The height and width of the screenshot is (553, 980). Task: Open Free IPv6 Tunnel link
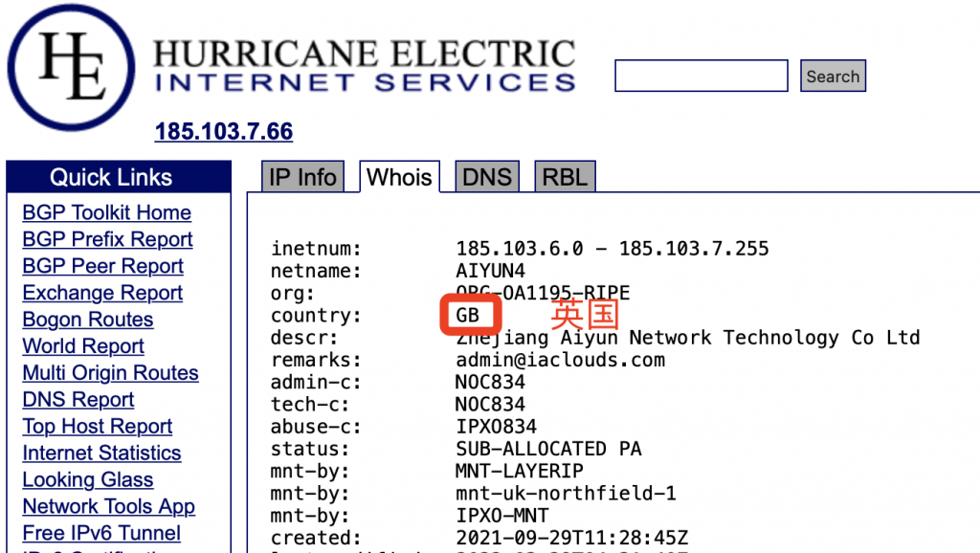pos(101,534)
